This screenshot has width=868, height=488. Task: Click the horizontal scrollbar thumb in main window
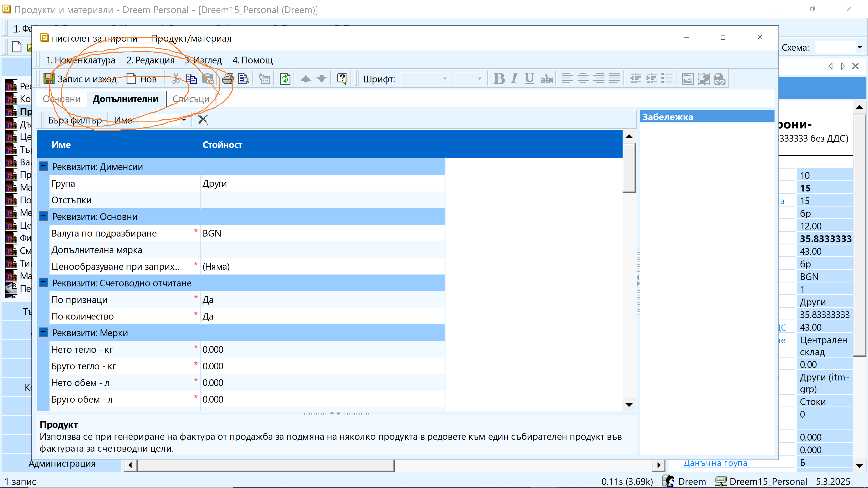(x=266, y=466)
